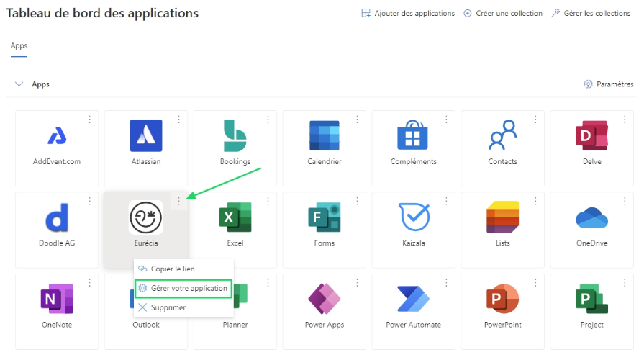
Task: Click the Eurécia app icon
Action: coord(146,217)
